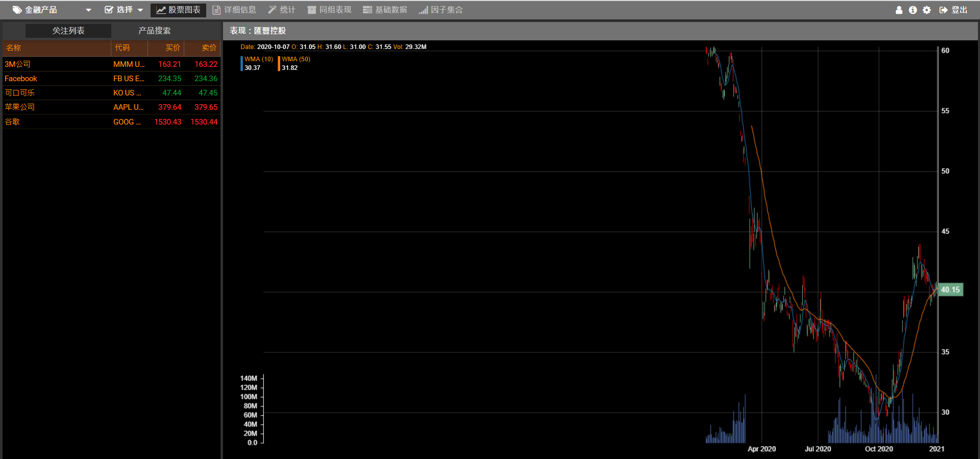Screen dimensions: 980x459
Task: Open the 基础数据 tab
Action: point(385,10)
